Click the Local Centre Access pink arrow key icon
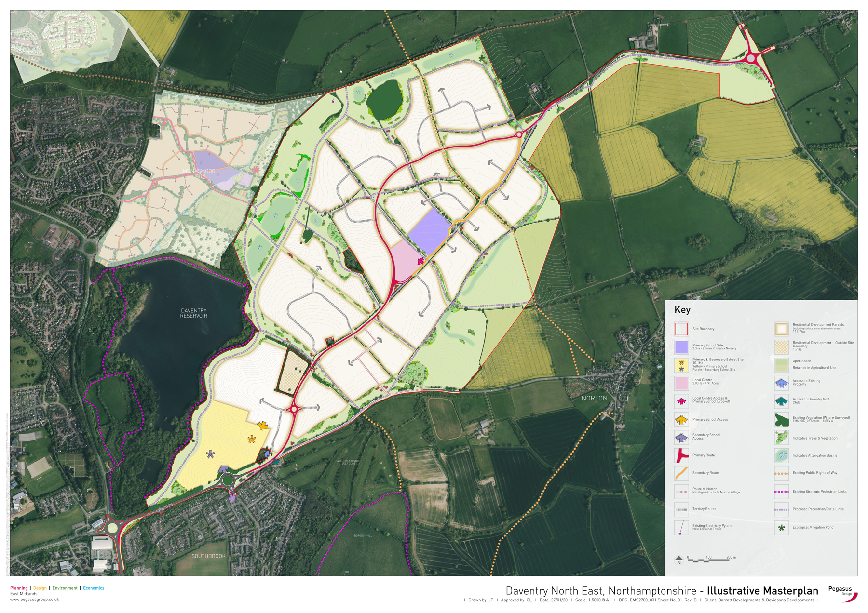The image size is (868, 613). click(x=681, y=401)
